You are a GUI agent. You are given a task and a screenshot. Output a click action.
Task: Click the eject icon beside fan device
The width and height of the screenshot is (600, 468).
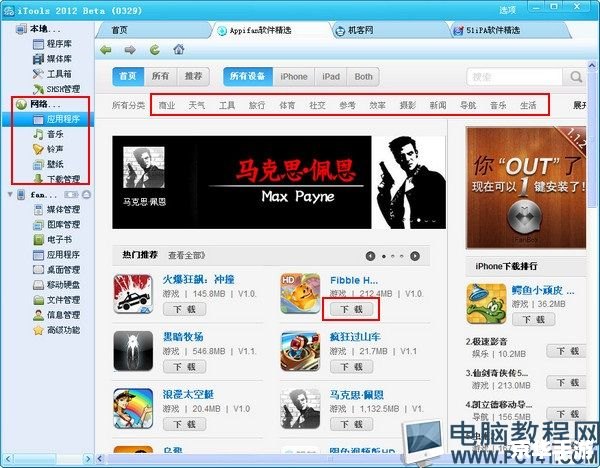86,194
